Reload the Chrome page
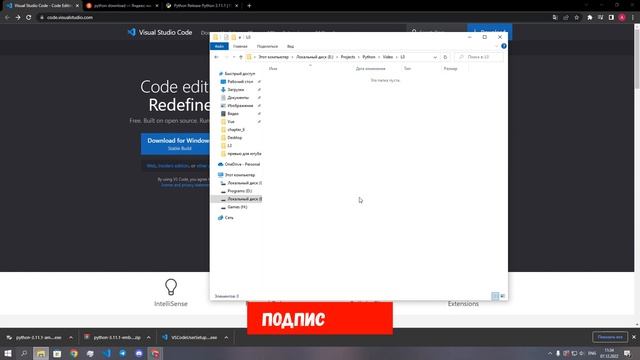Viewport: 640px width, 360px height. [29, 18]
